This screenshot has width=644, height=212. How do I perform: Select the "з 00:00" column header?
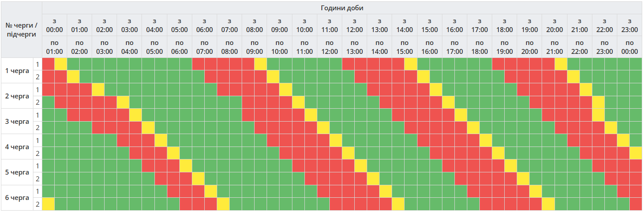pos(54,26)
